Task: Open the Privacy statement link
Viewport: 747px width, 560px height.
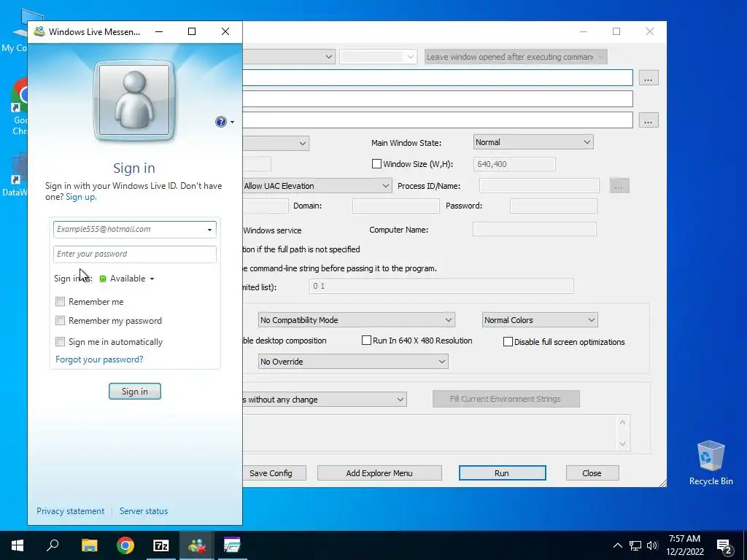Action: point(71,511)
